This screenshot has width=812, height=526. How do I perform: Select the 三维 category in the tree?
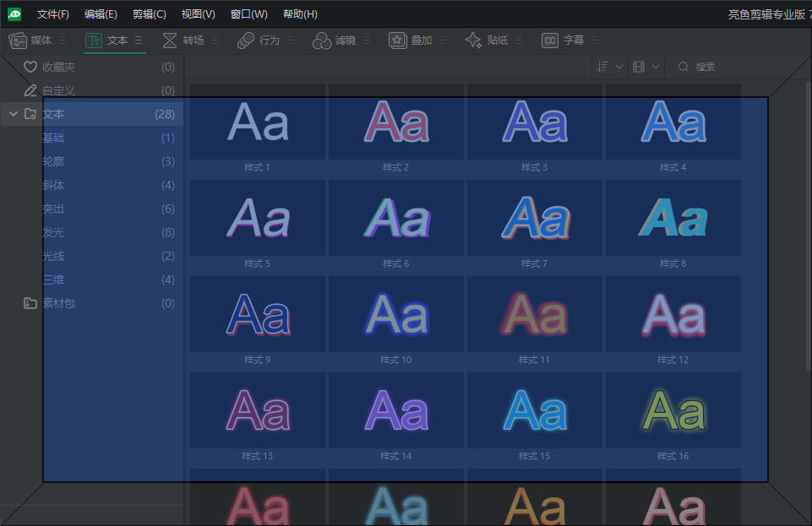tap(53, 279)
